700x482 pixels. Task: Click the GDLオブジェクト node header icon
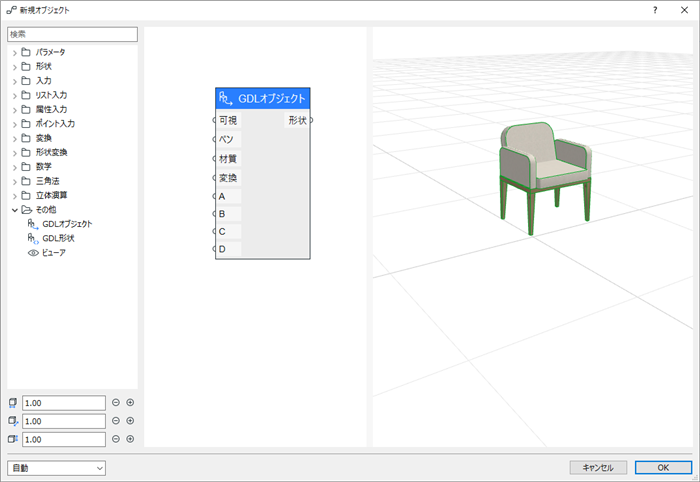pos(225,98)
